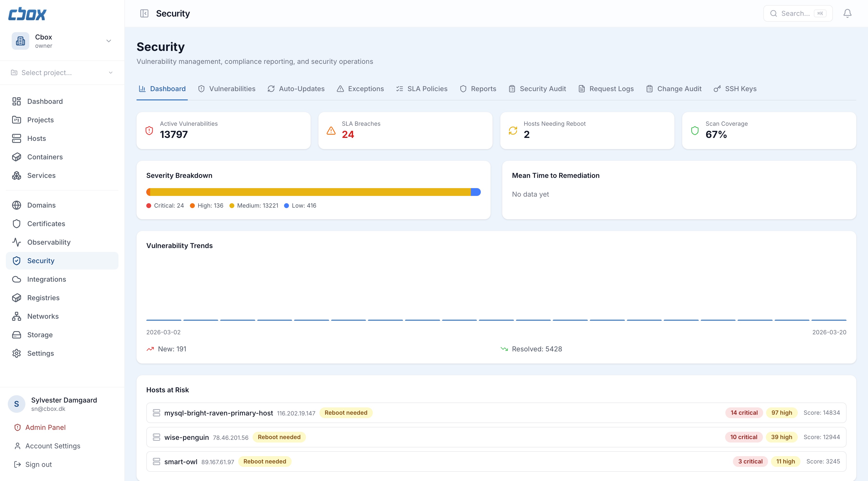Open the Certificates section

[x=46, y=223]
